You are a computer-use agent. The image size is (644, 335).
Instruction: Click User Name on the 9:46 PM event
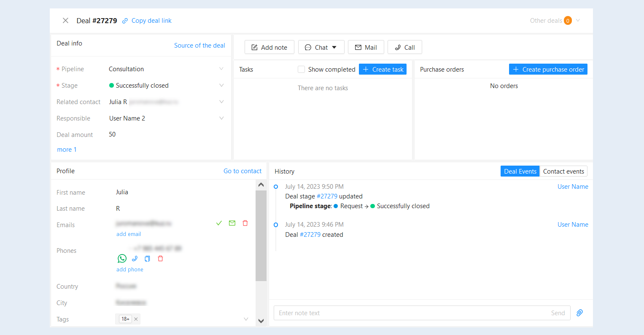tap(573, 225)
